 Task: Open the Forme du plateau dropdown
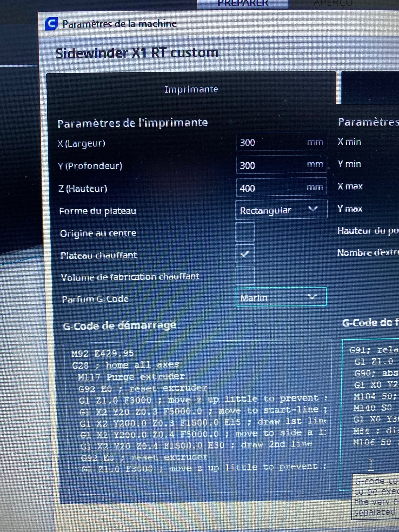[x=281, y=209]
